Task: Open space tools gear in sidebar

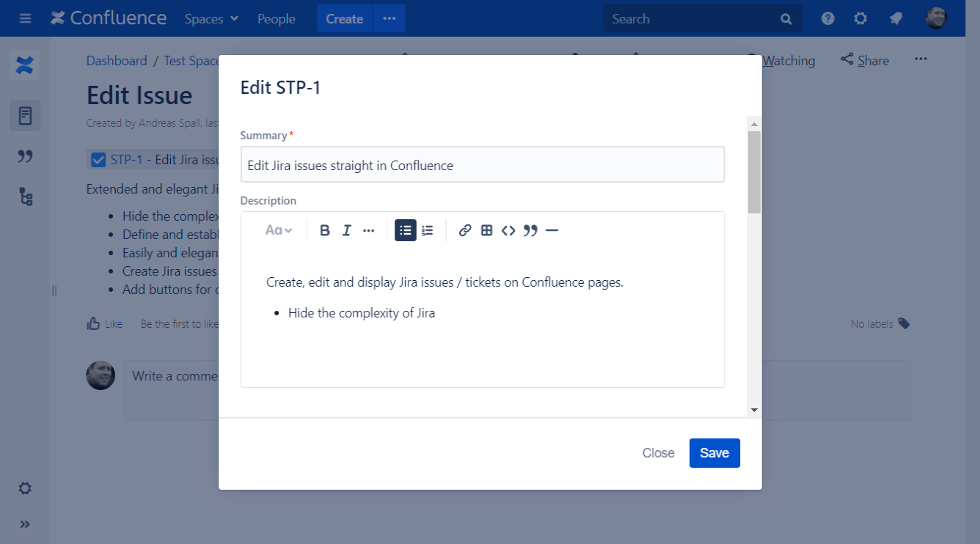Action: pyautogui.click(x=25, y=488)
